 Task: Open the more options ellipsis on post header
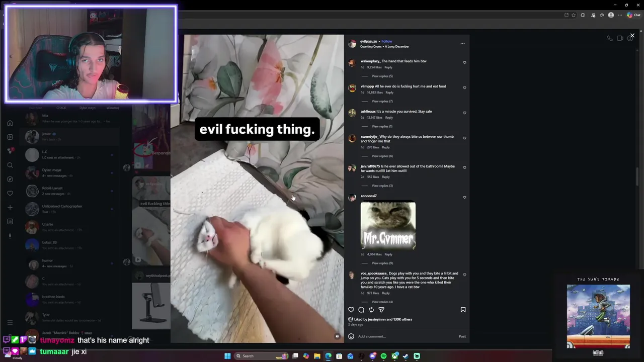[x=462, y=44]
